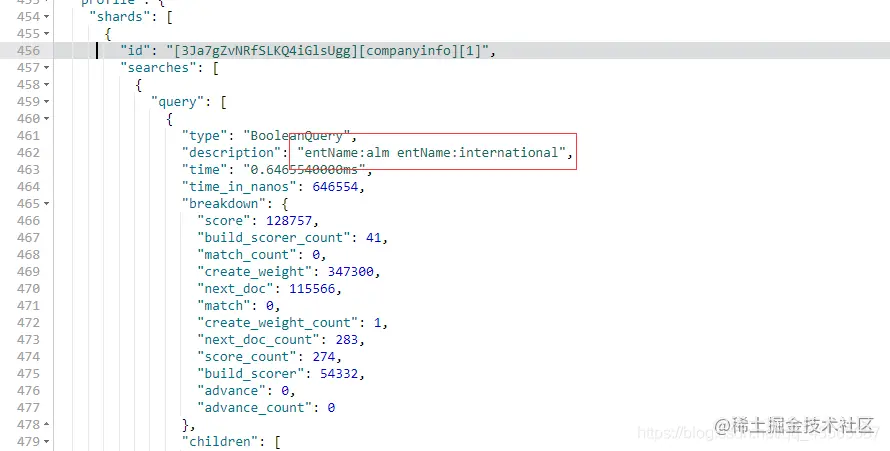Collapse the fold arrow at line 455
Image resolution: width=890 pixels, height=451 pixels.
pyautogui.click(x=47, y=34)
